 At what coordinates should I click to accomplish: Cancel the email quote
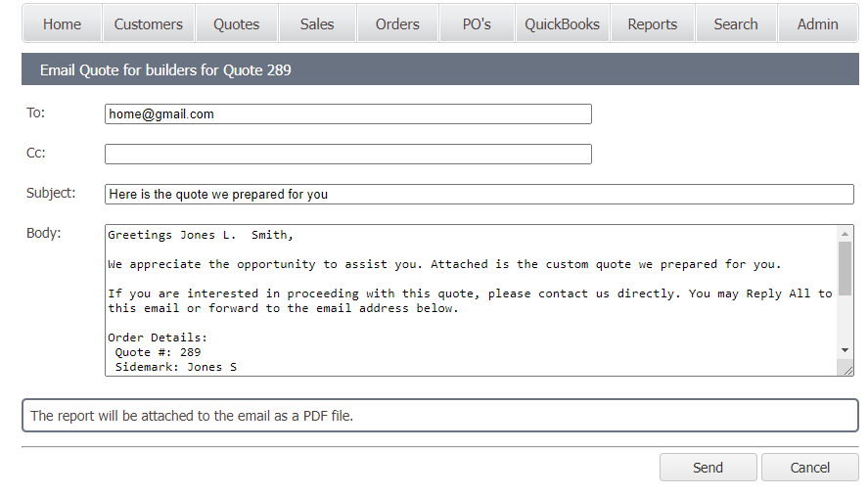pos(809,468)
